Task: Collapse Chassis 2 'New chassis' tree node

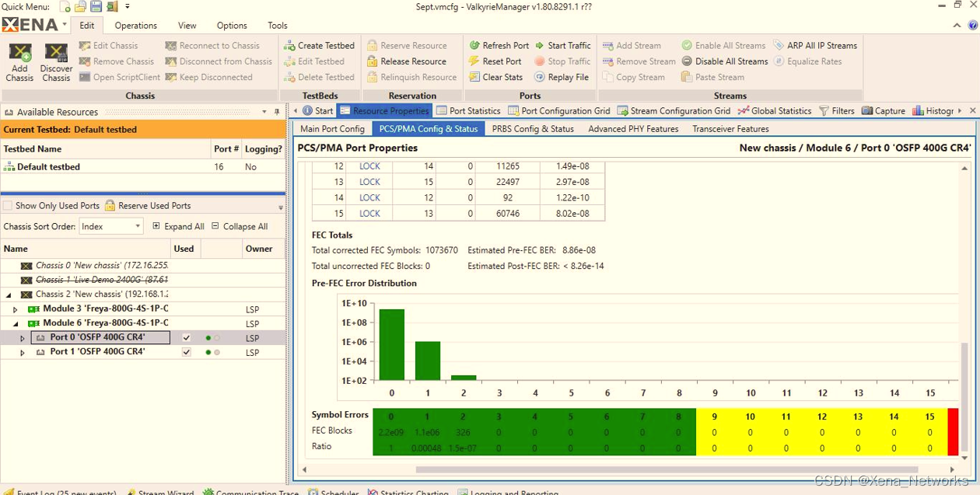Action: (9, 295)
